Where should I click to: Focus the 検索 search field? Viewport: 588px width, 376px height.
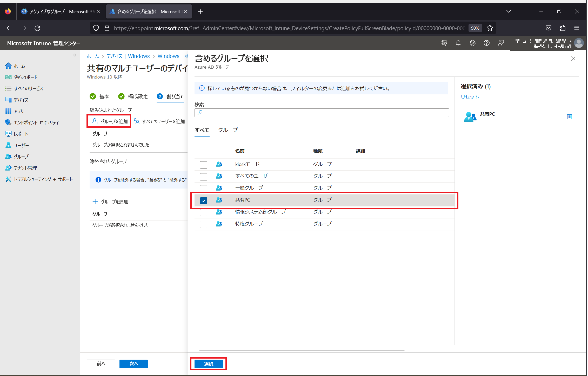coord(322,113)
